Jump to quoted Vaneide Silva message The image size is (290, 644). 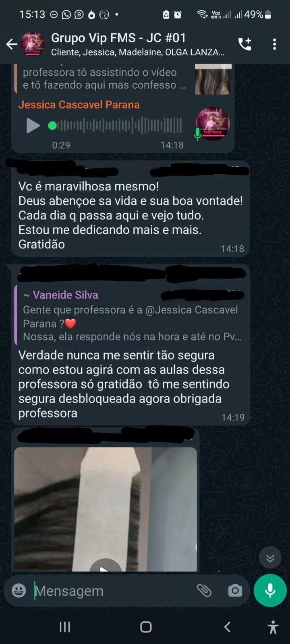pyautogui.click(x=129, y=315)
